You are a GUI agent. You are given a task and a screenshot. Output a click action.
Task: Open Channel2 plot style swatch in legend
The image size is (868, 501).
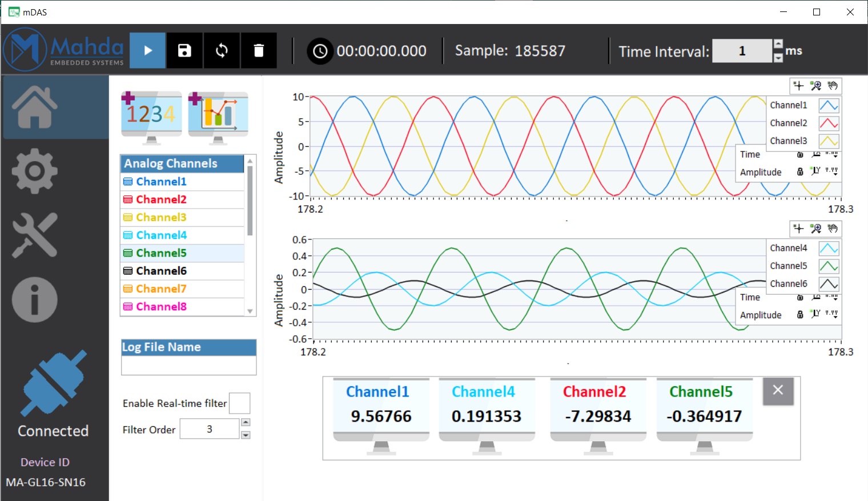click(829, 123)
